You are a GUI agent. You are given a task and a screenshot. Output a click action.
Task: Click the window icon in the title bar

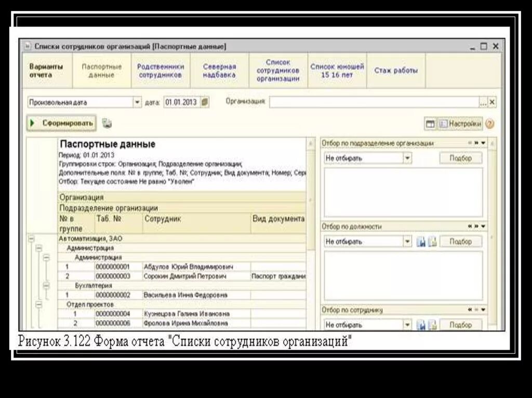tap(28, 47)
